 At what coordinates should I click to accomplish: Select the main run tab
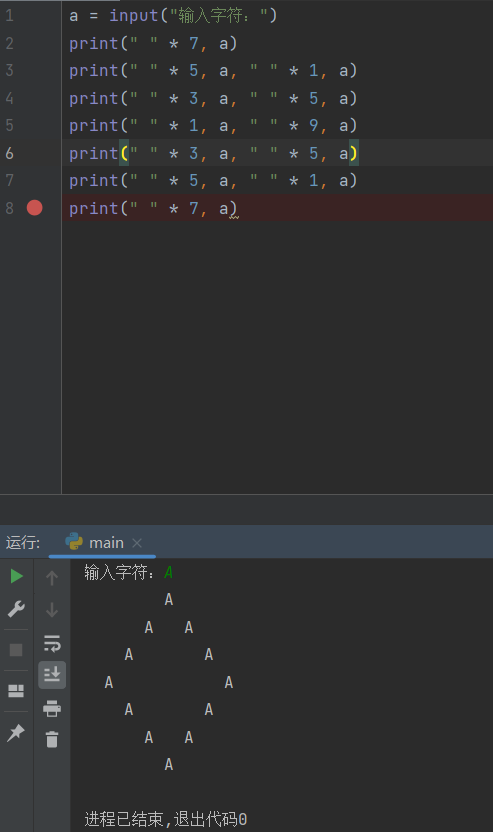96,542
